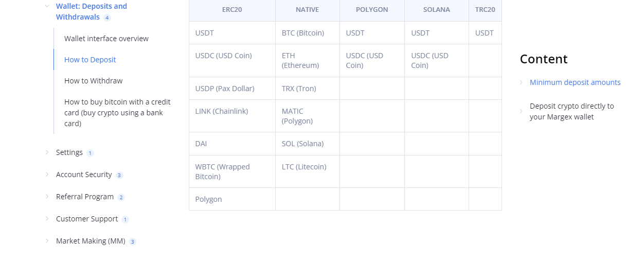
Task: Click the ERC20 column header
Action: tap(232, 10)
